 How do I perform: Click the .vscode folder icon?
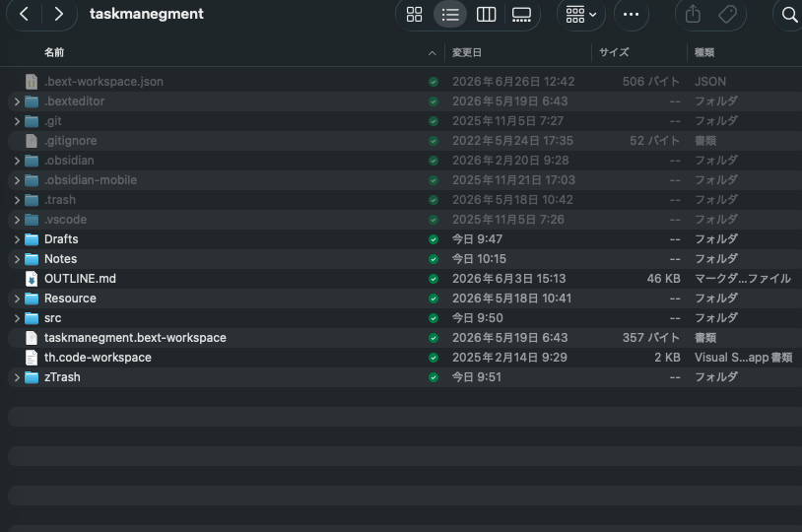point(32,220)
